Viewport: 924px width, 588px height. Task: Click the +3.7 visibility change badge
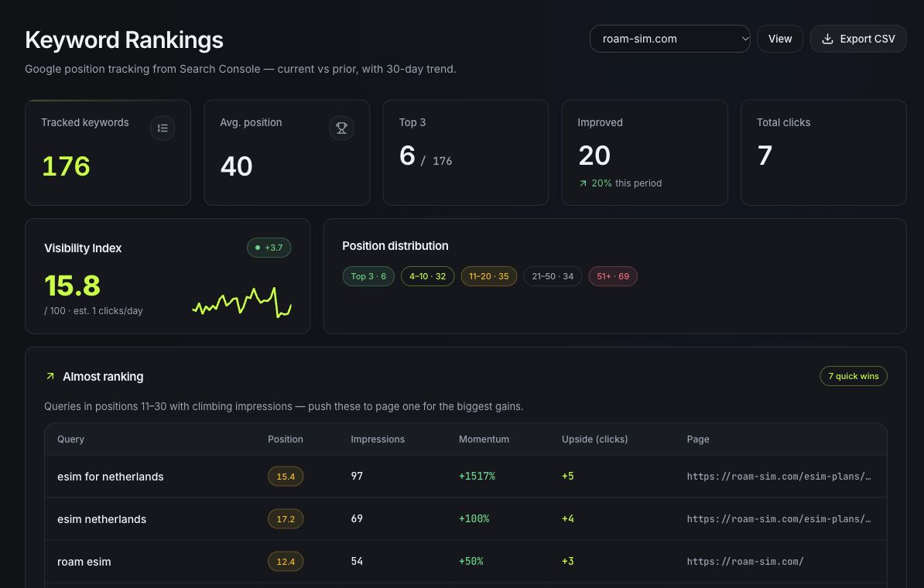tap(269, 248)
